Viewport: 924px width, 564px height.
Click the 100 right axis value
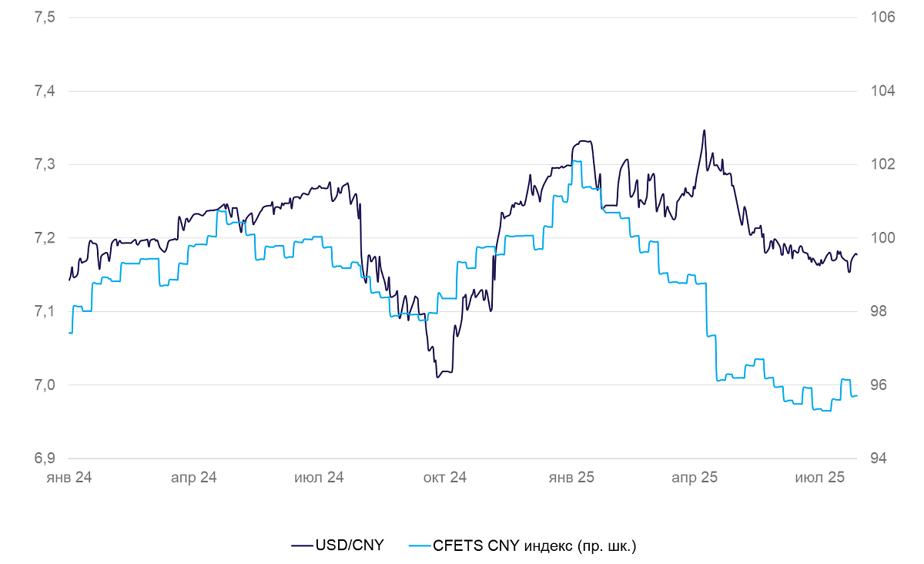point(882,238)
